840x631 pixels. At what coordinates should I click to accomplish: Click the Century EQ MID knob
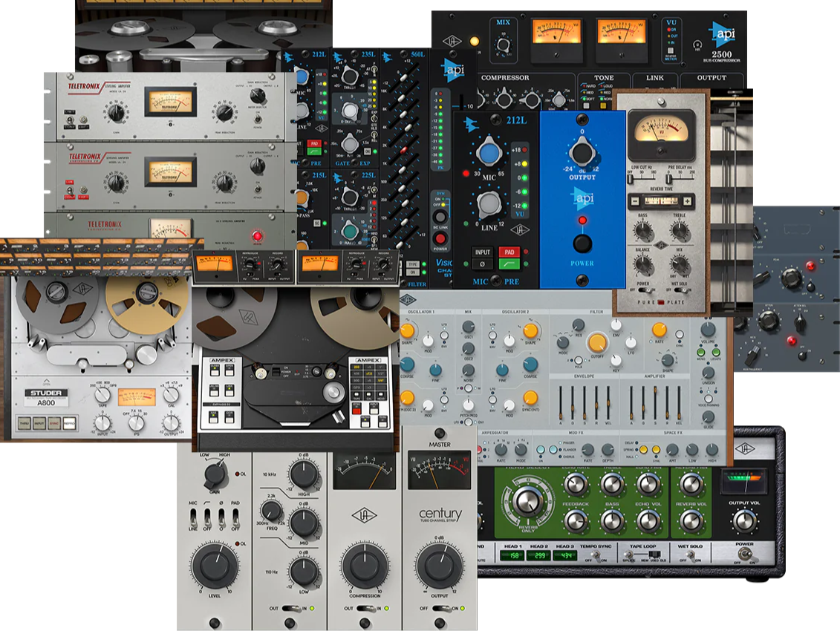coord(303,523)
